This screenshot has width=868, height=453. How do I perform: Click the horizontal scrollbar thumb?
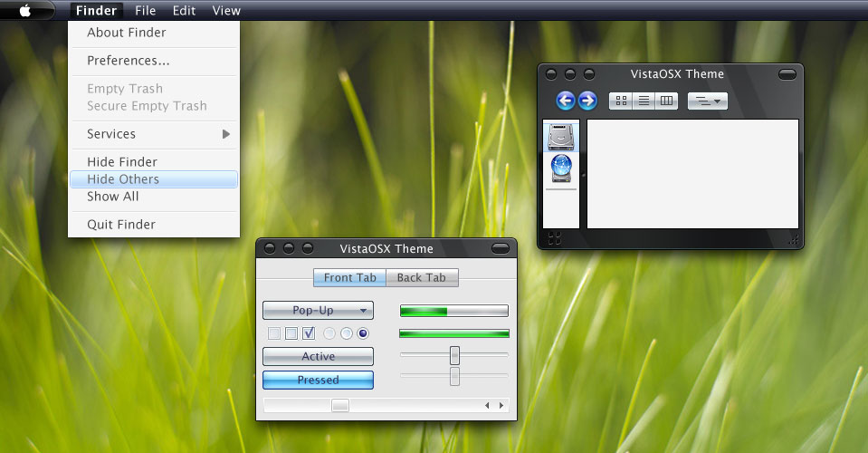click(340, 405)
